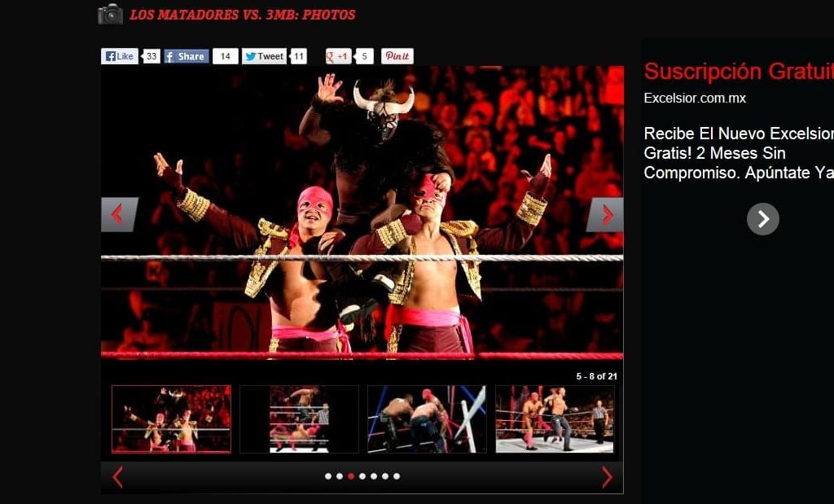Select the second thumbnail with the referee
The width and height of the screenshot is (834, 504).
[x=299, y=419]
